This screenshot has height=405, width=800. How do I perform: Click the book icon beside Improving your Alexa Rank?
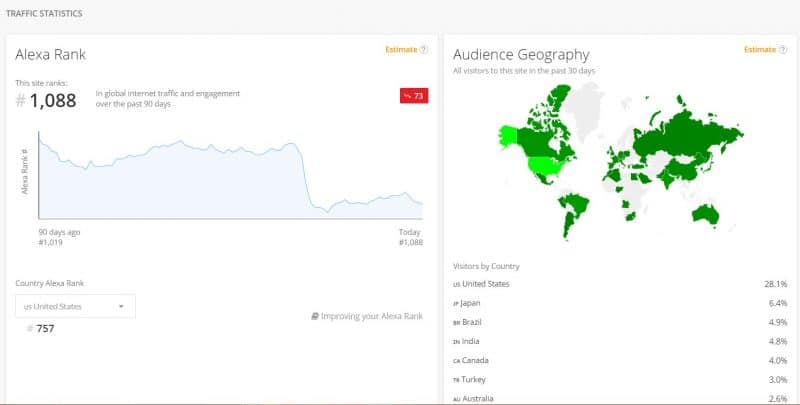click(x=315, y=316)
